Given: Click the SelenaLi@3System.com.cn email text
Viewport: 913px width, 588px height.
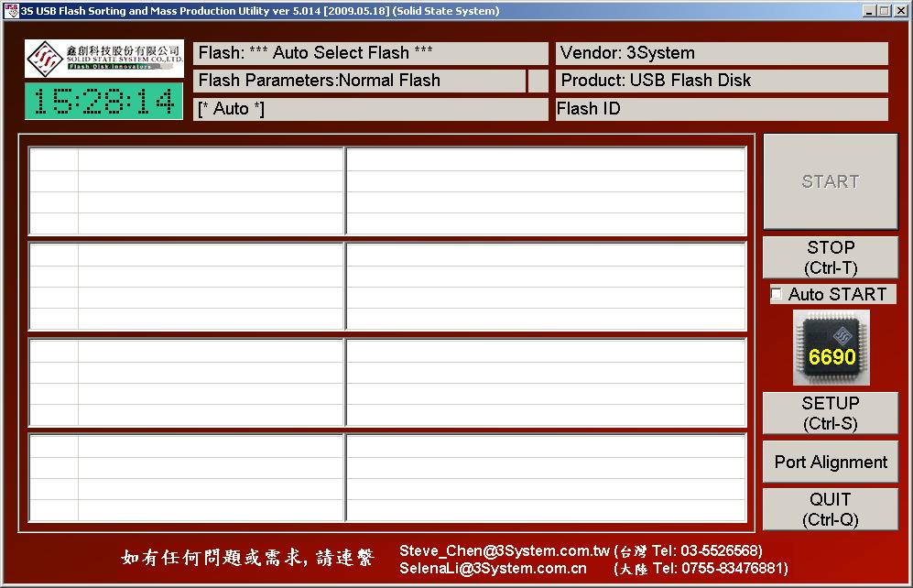Looking at the screenshot, I should (493, 568).
